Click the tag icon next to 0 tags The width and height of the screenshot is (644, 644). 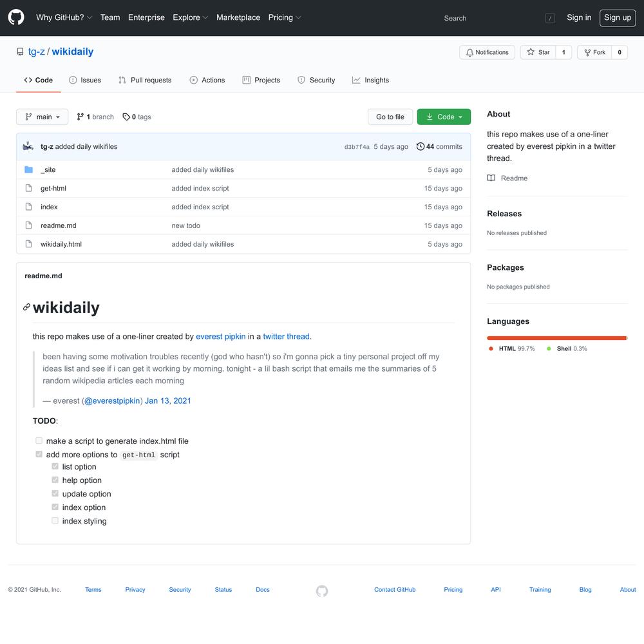coord(126,117)
